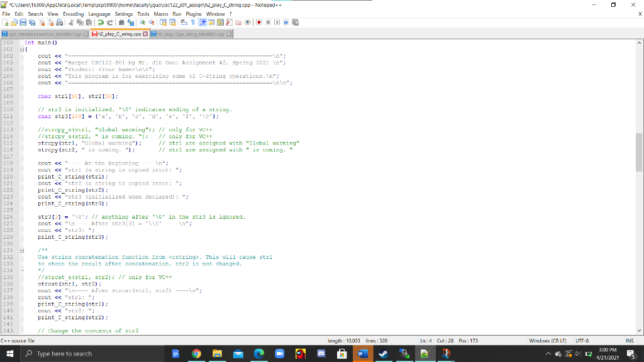Show hidden system tray icons chevron
This screenshot has width=644, height=362.
click(548, 354)
